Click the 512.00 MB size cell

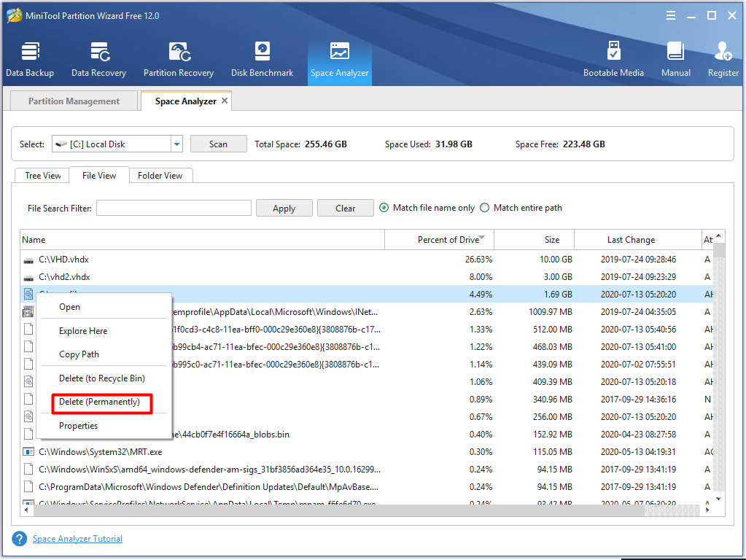[x=552, y=330]
